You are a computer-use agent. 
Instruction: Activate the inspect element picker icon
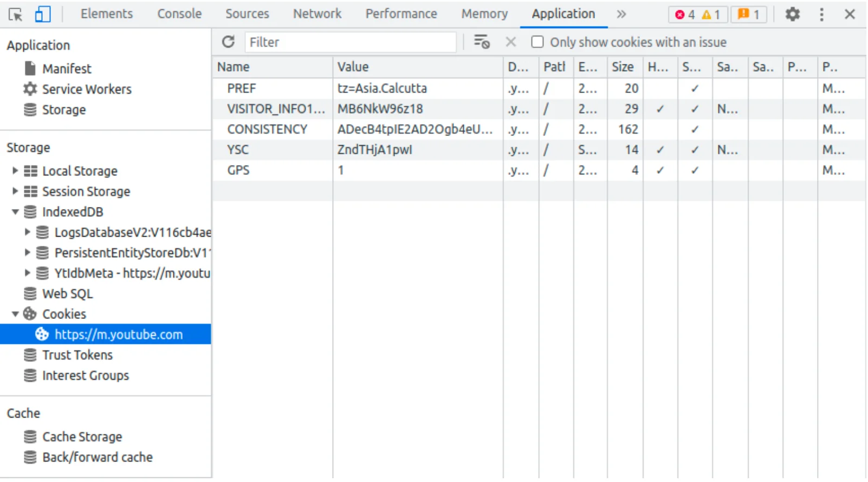(16, 14)
